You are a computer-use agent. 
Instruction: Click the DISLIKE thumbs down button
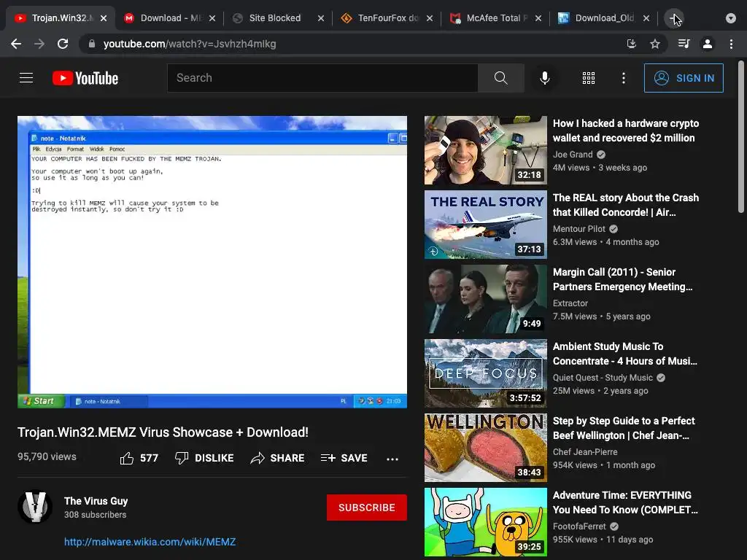pyautogui.click(x=204, y=458)
